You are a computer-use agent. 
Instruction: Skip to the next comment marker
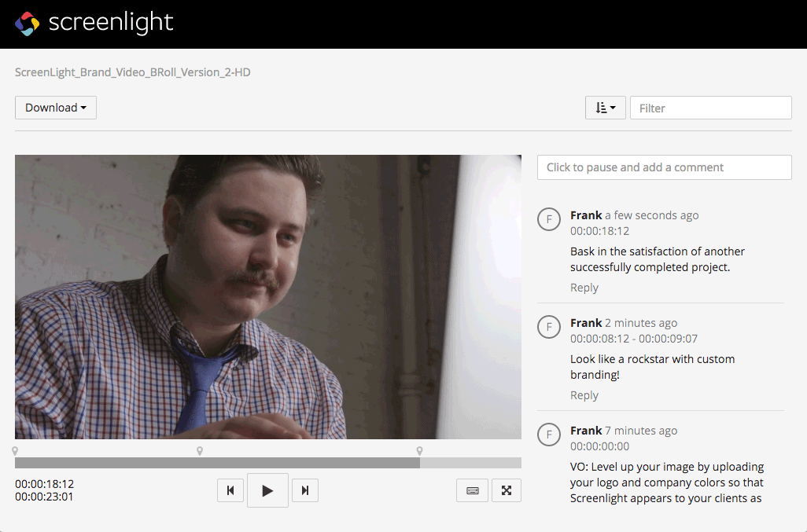click(x=305, y=490)
